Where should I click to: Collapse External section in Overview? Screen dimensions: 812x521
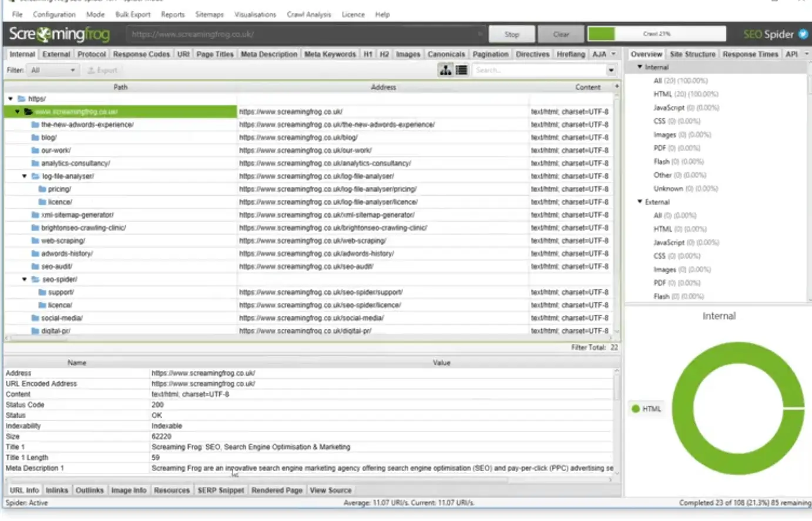coord(640,202)
